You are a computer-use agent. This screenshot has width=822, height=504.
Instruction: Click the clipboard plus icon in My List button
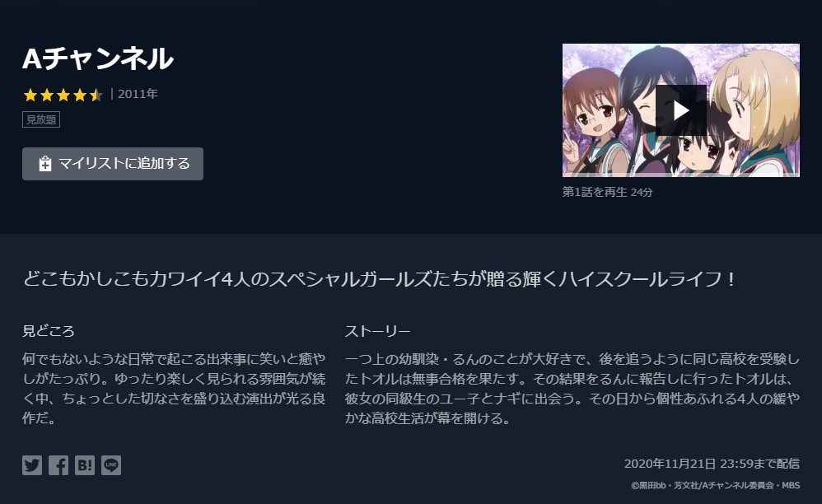tap(45, 164)
